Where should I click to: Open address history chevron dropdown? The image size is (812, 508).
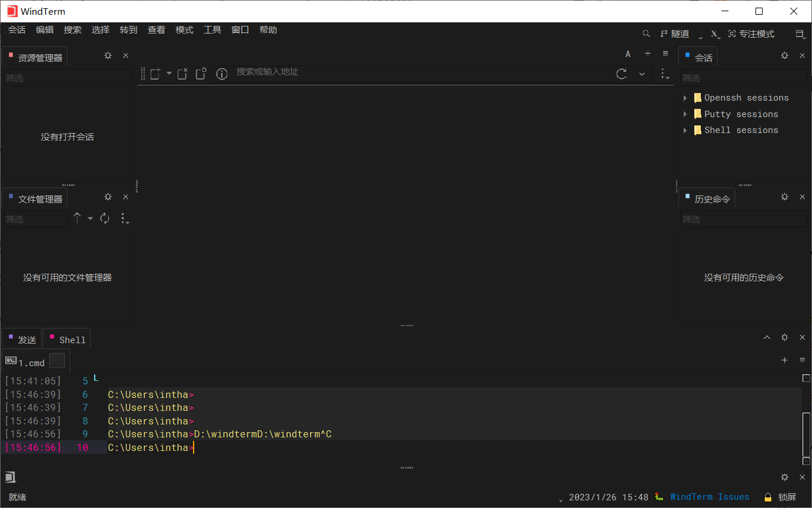[x=641, y=74]
